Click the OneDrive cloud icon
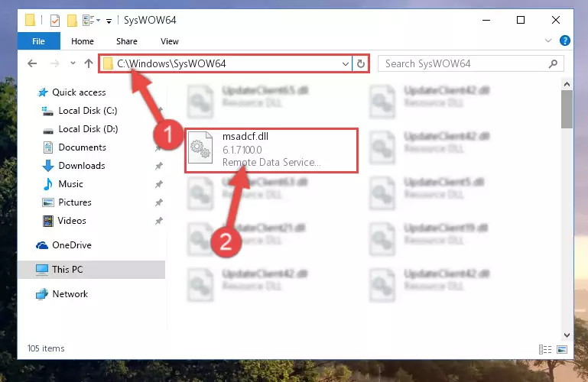Image resolution: width=588 pixels, height=382 pixels. pyautogui.click(x=42, y=245)
